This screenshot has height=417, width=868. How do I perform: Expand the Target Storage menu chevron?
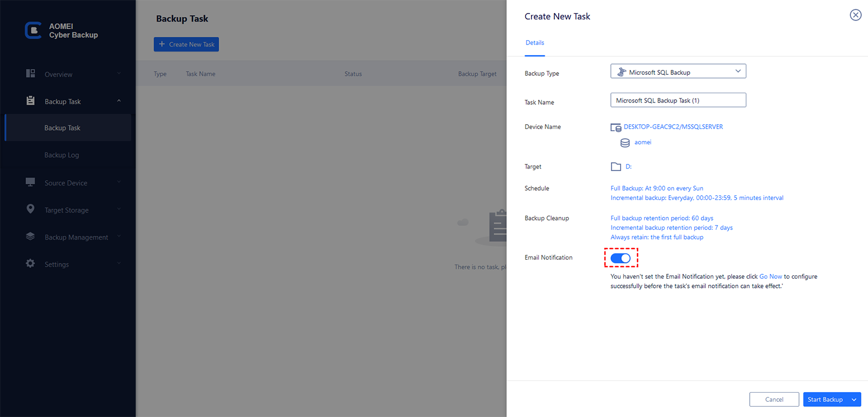(x=119, y=209)
